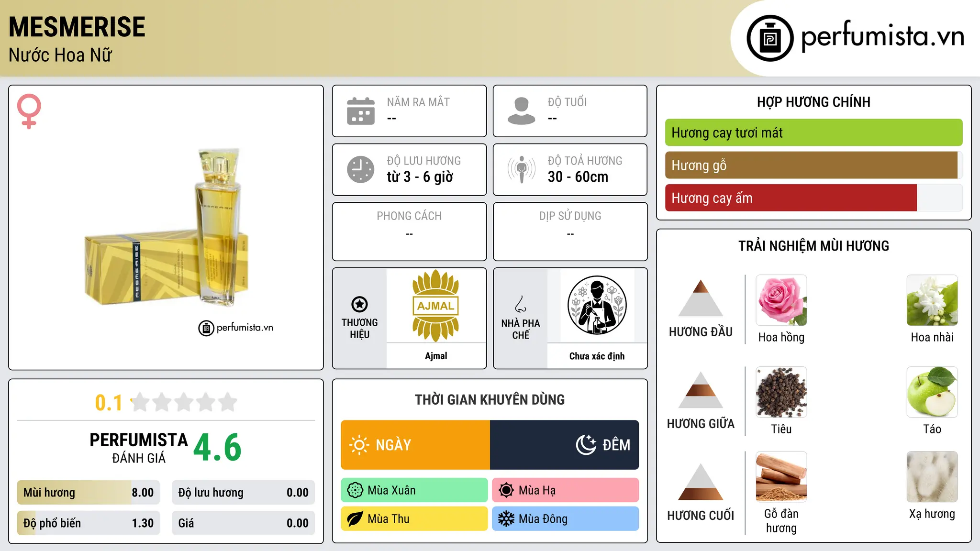Click the rating stars next to 0.1
Image resolution: width=980 pixels, height=551 pixels.
184,402
